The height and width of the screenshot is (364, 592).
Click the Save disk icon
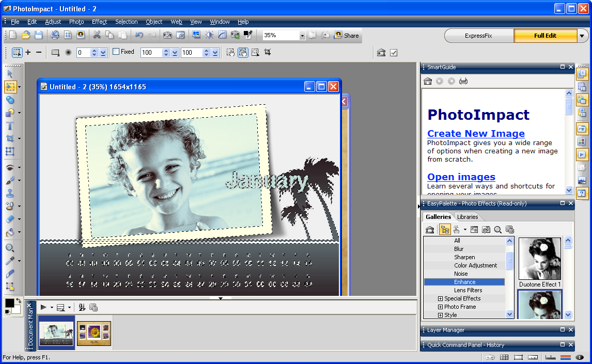tap(38, 35)
